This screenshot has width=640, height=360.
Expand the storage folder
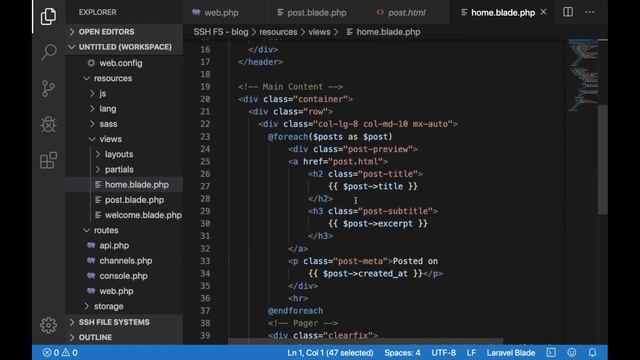coord(86,306)
